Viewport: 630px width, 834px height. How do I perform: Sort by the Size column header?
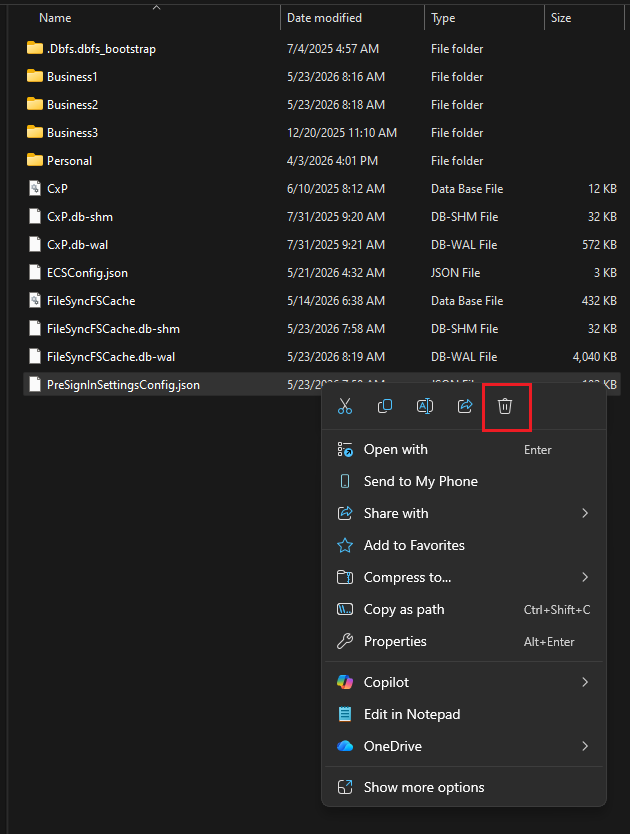[561, 18]
